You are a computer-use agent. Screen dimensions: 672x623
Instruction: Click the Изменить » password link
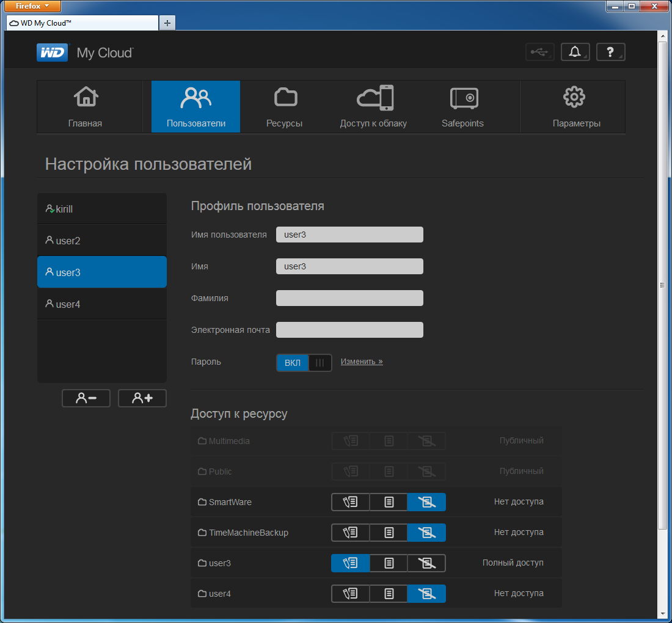tap(362, 361)
